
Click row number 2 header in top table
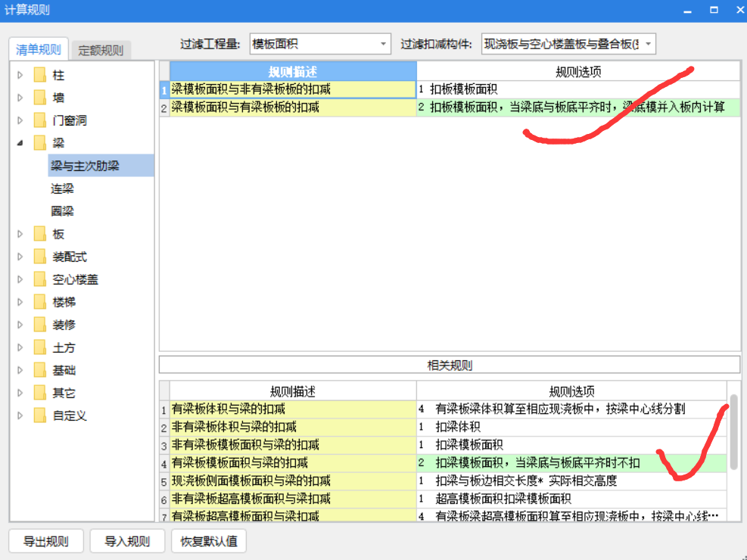pyautogui.click(x=164, y=108)
